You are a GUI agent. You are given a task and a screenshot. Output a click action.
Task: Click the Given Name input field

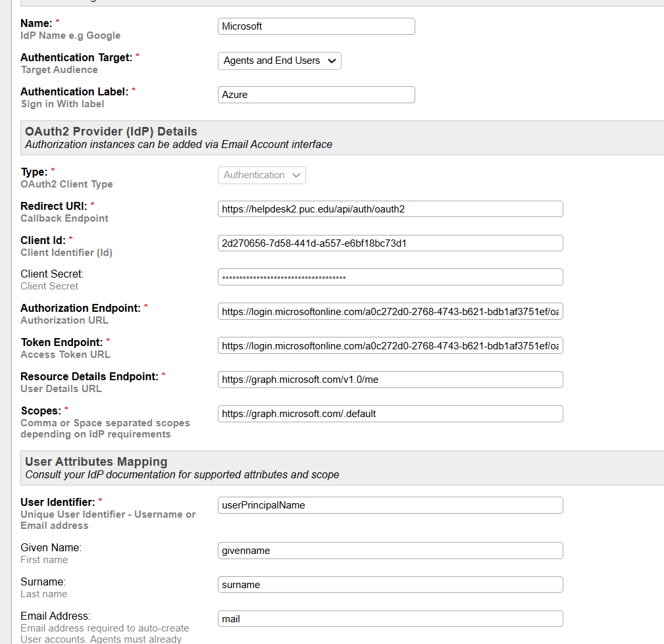pos(390,551)
